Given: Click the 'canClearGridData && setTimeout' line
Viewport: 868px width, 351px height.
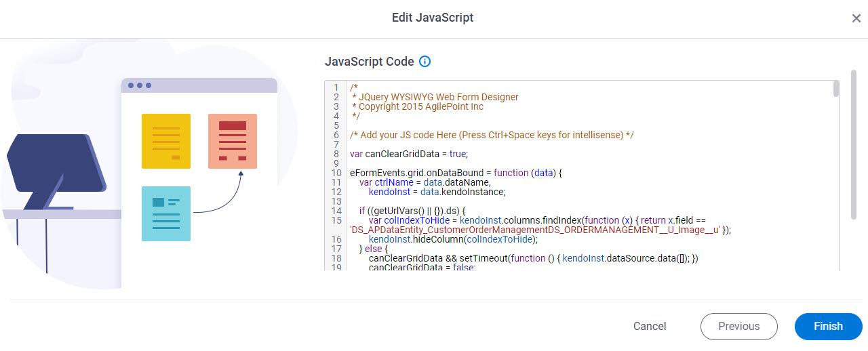Looking at the screenshot, I should point(533,258).
